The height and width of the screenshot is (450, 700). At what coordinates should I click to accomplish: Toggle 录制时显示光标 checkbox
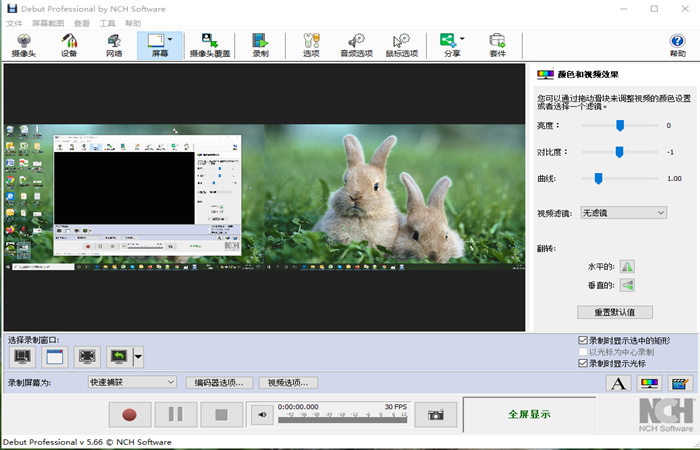point(584,363)
